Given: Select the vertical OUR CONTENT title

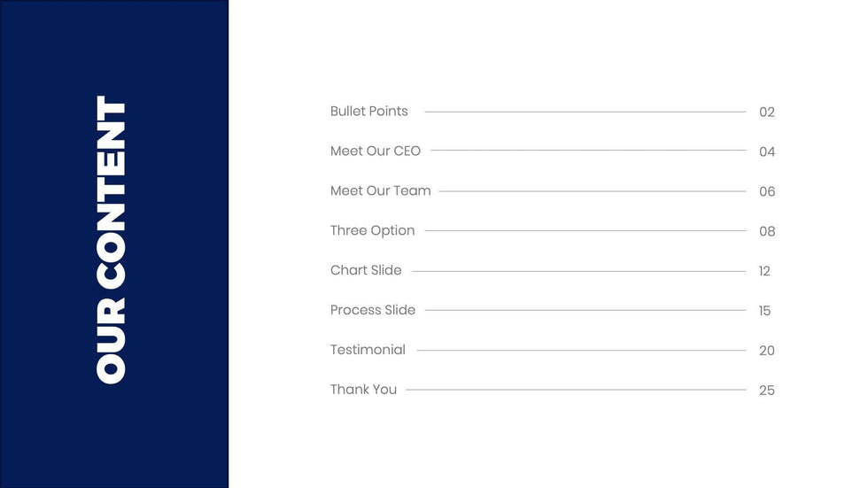Looking at the screenshot, I should click(112, 240).
